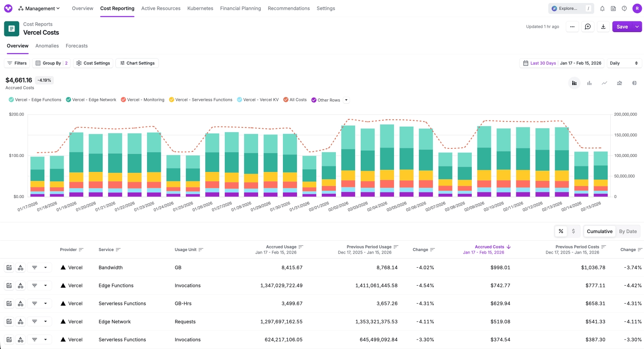Go to Active Resources in the top navigation
Screen dimensions: 644x349
(x=161, y=9)
